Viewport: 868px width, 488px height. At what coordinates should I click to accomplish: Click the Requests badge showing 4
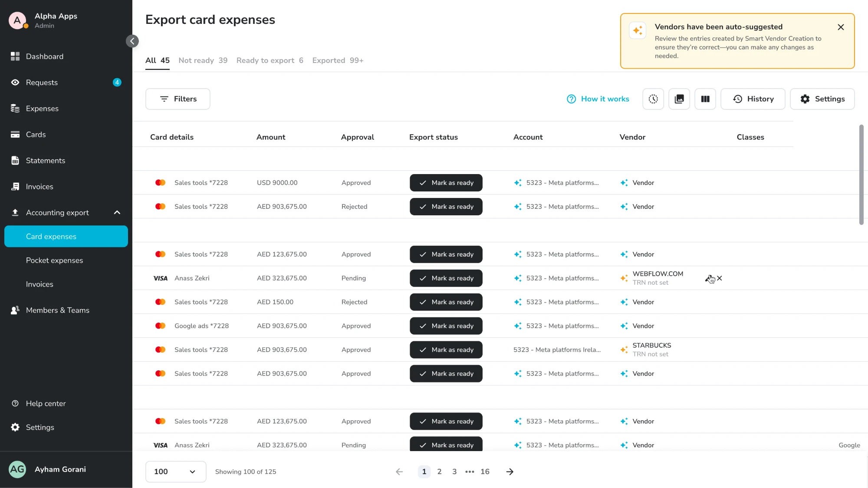click(117, 82)
